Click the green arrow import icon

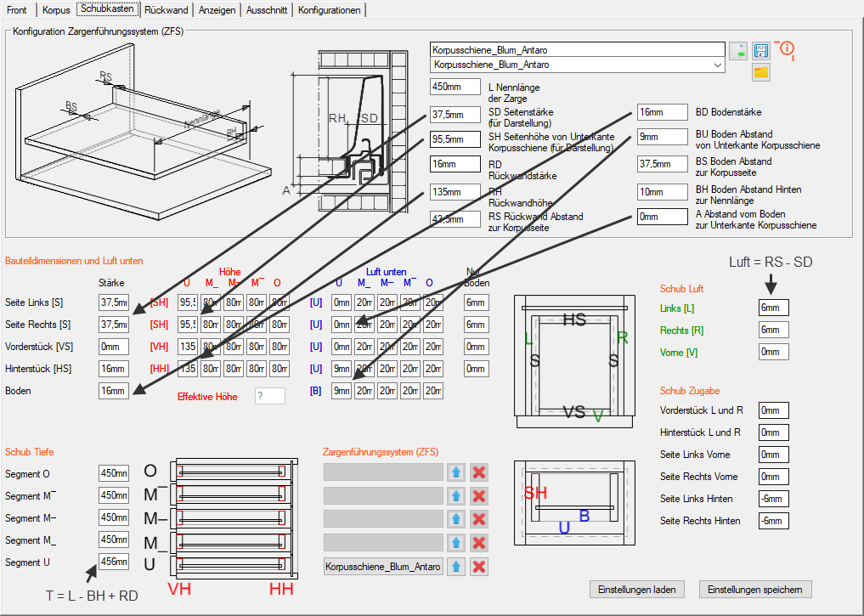pos(738,51)
